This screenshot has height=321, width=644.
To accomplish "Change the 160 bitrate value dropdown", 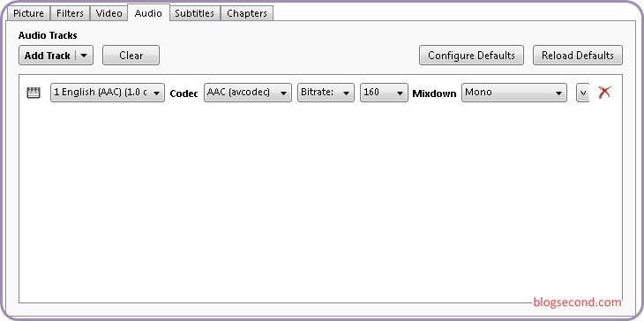I will (x=384, y=93).
